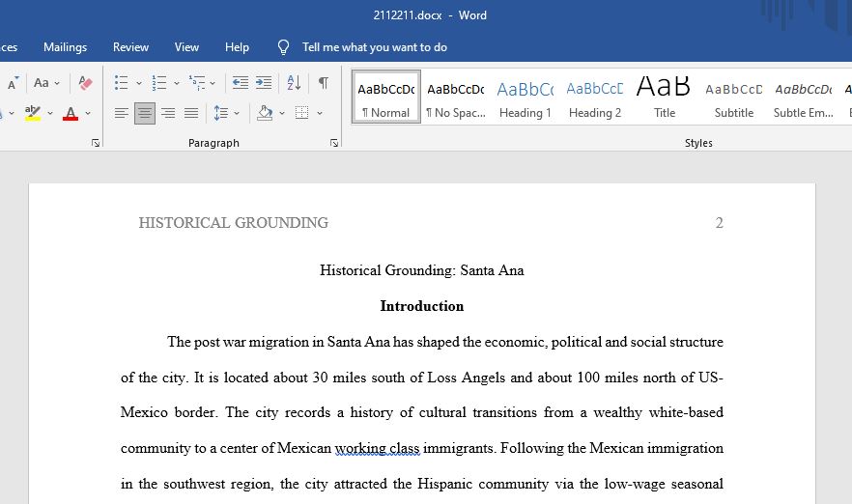
Task: Apply the Title style
Action: point(664,98)
